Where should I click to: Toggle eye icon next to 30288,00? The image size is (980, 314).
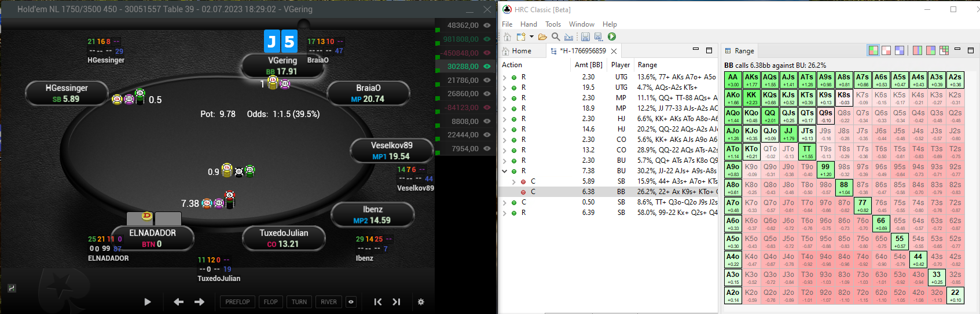487,67
